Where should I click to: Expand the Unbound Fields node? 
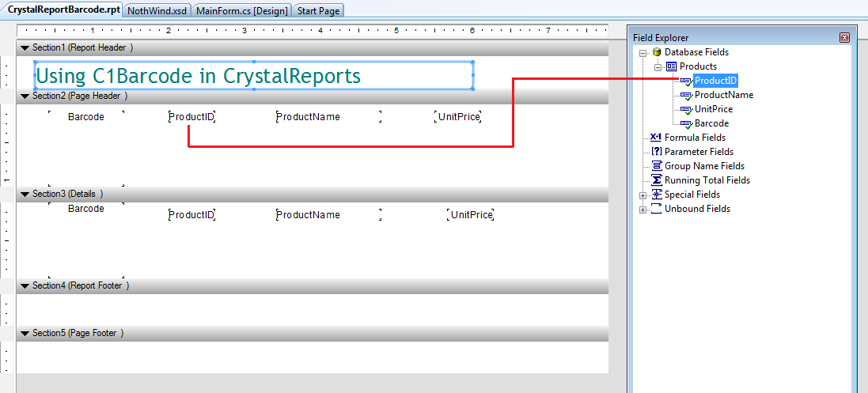[x=643, y=209]
